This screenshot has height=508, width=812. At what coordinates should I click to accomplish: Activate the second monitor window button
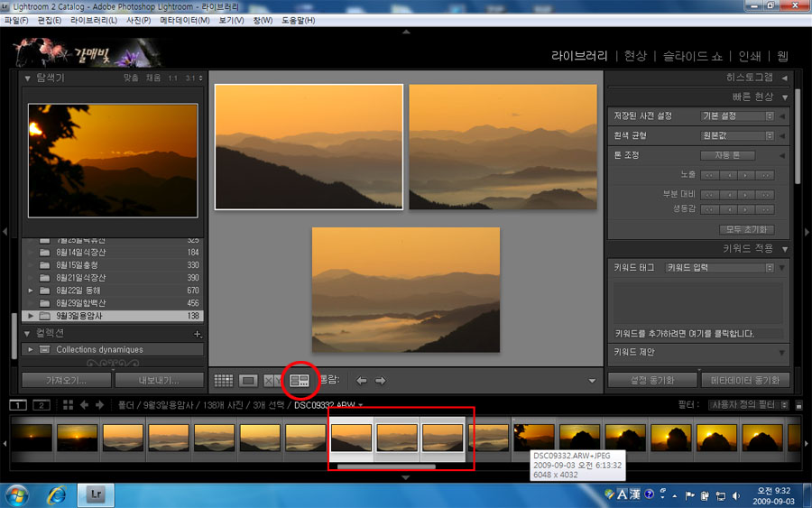41,405
